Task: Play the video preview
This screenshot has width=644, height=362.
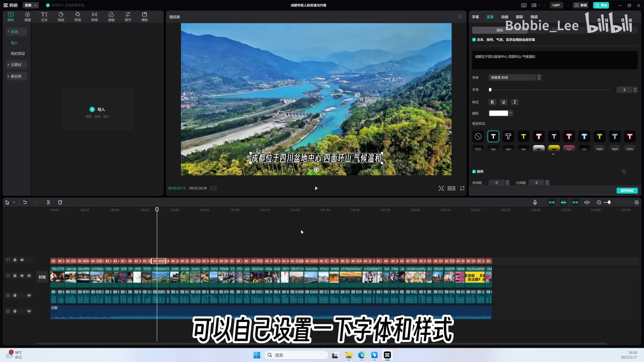Action: tap(316, 188)
